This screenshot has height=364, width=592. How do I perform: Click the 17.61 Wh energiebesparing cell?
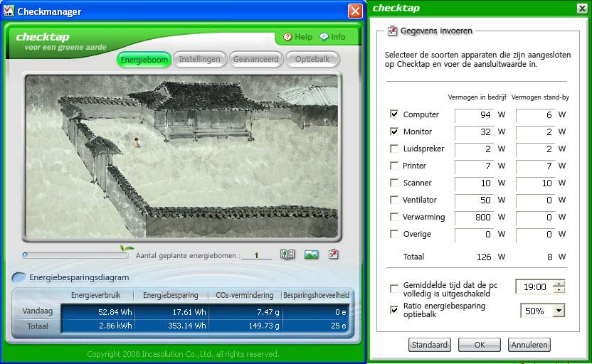(171, 312)
